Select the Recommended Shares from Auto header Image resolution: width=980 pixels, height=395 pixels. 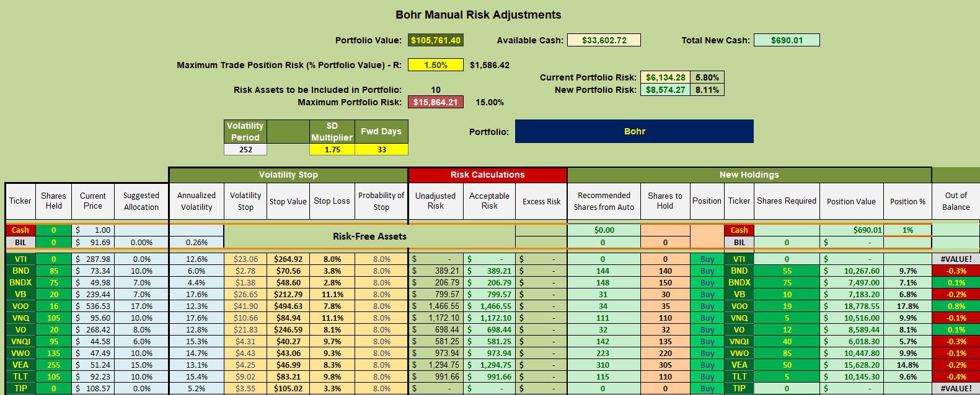[x=604, y=201]
